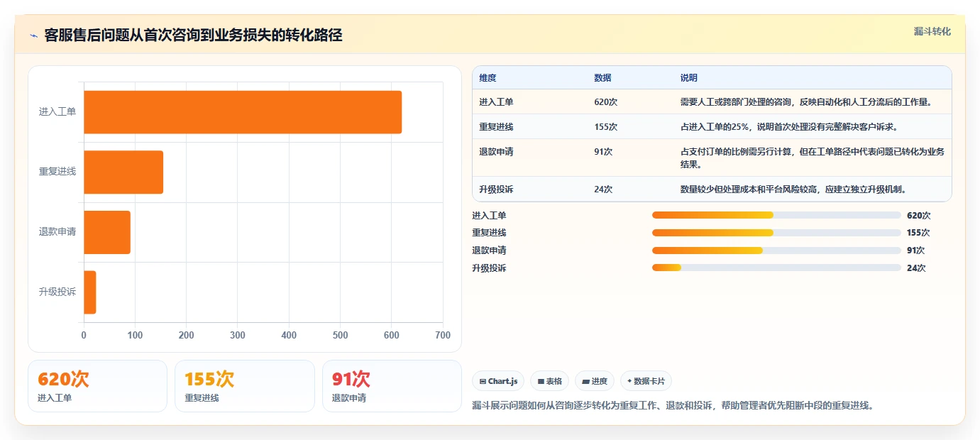Click the 退款申请 progress bar showing 91次
The width and height of the screenshot is (980, 440).
coord(776,251)
